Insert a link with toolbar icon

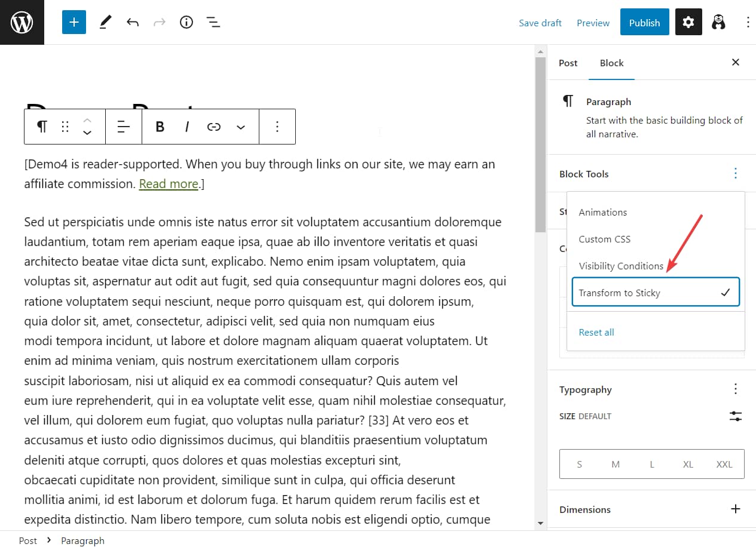pos(214,127)
